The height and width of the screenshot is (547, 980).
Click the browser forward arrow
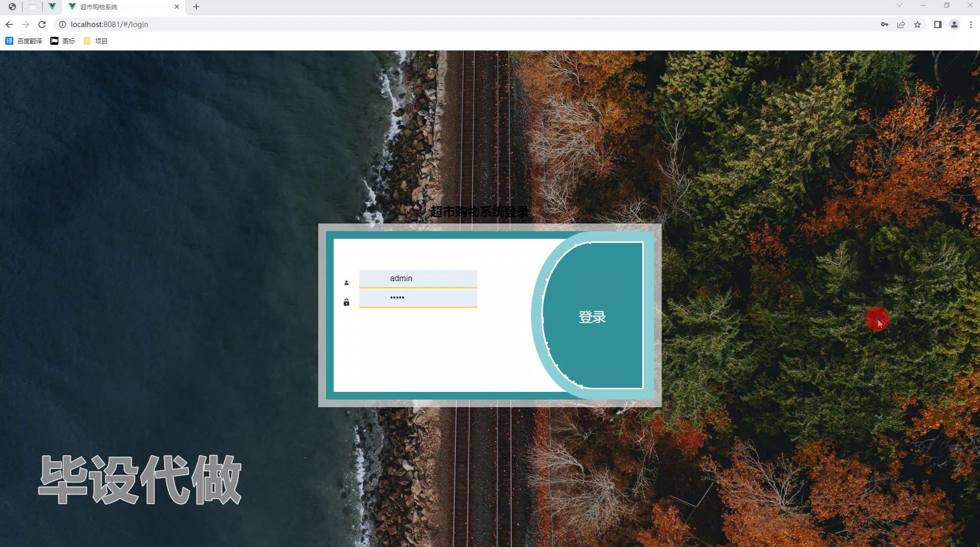point(26,24)
